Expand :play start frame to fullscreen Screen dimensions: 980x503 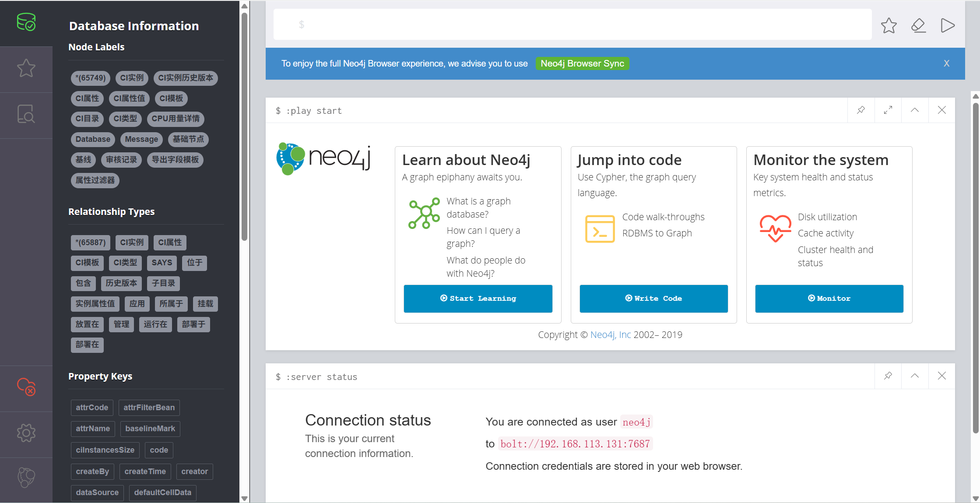click(888, 110)
